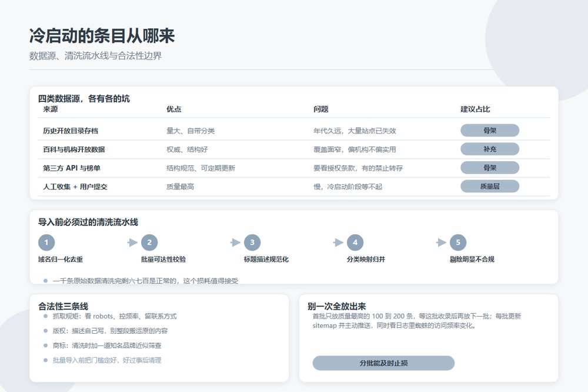Click the step 1 circle above 域名归一化去重

46,242
